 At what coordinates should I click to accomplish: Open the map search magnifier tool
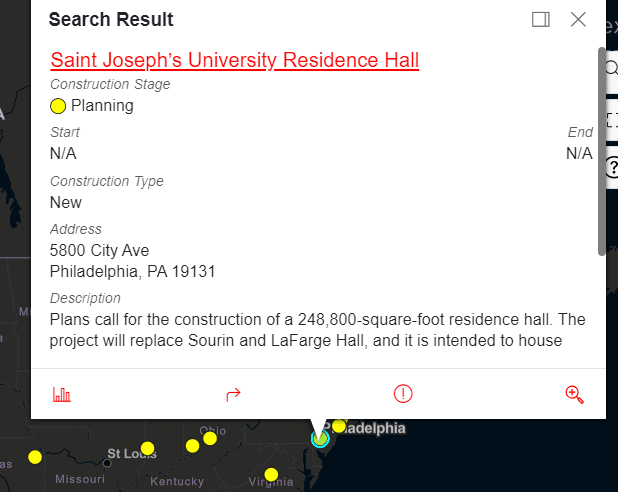pos(611,68)
